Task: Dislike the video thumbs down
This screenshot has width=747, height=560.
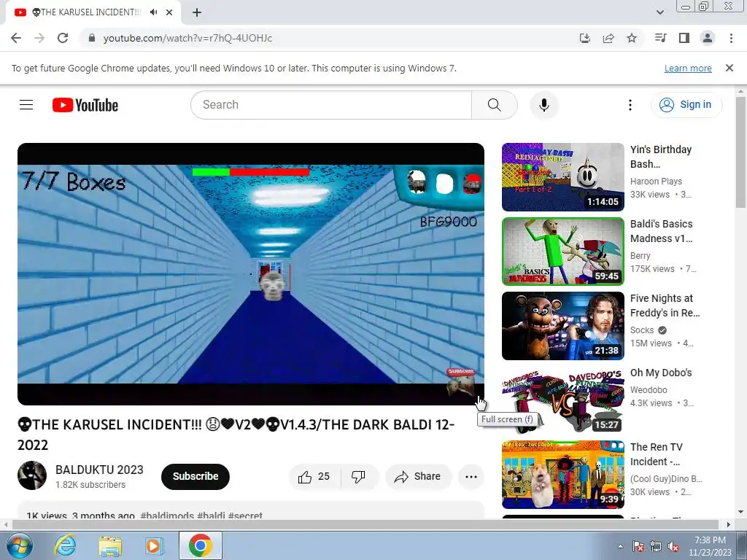Action: pyautogui.click(x=358, y=477)
